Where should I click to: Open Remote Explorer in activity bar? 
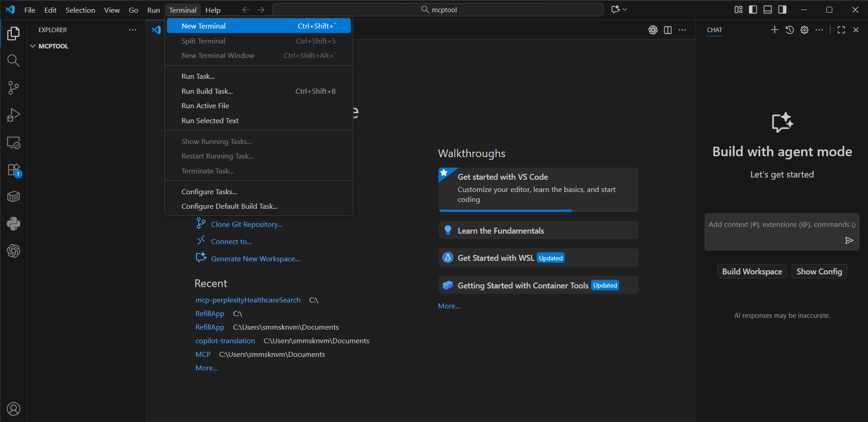tap(14, 143)
